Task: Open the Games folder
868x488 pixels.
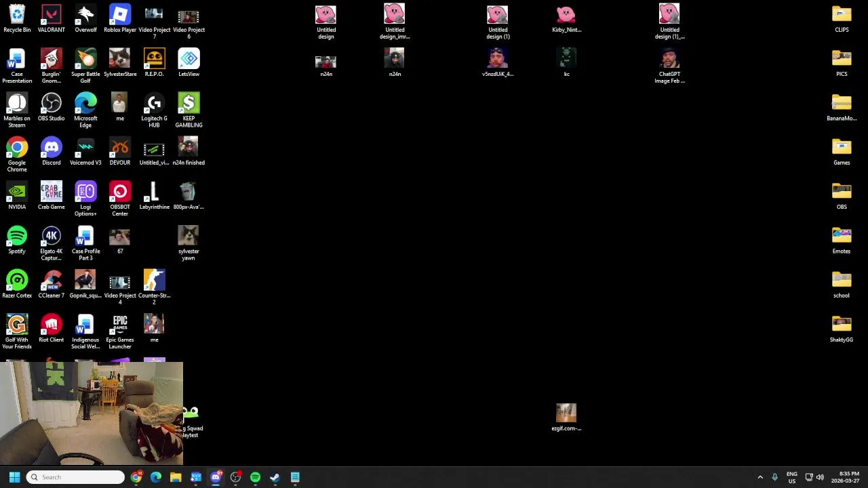Action: click(842, 152)
